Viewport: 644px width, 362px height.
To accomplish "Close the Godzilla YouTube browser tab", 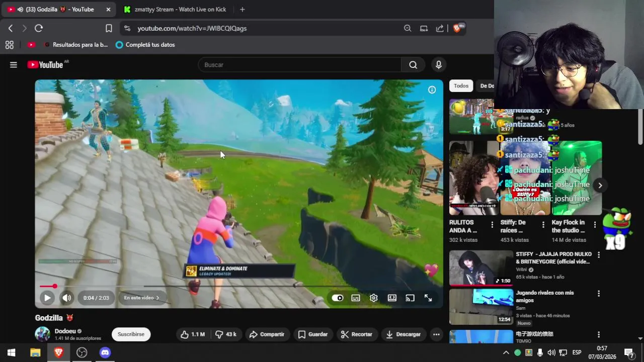I will 108,10.
